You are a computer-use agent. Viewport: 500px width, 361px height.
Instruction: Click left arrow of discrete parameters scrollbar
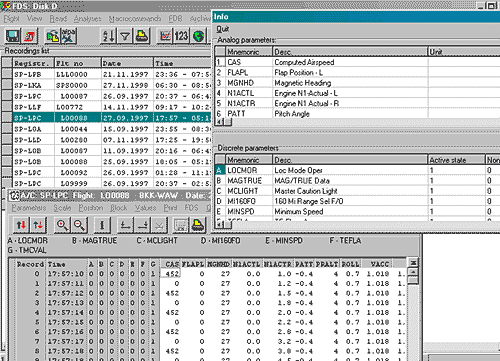[219, 225]
